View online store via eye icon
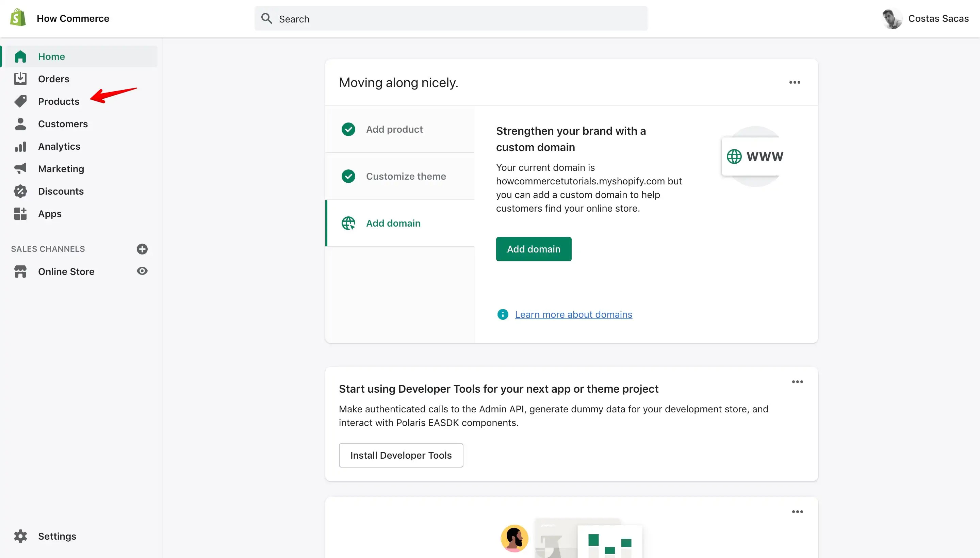980x558 pixels. 142,271
